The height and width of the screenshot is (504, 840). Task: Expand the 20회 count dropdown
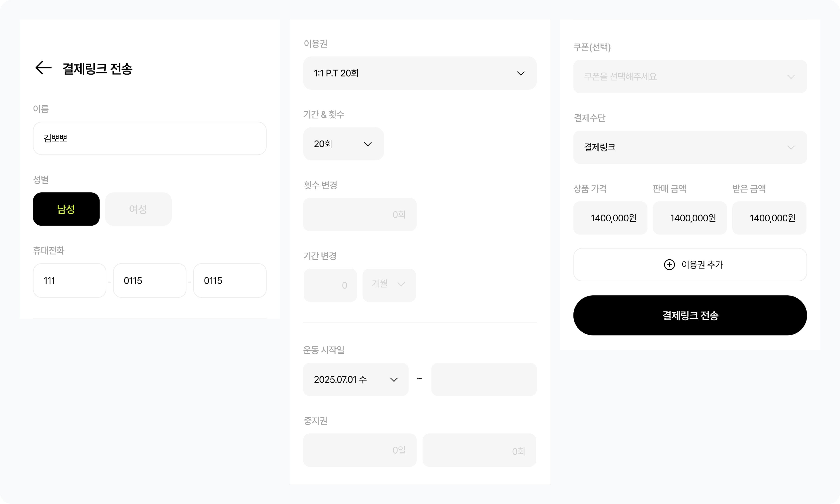pyautogui.click(x=343, y=144)
